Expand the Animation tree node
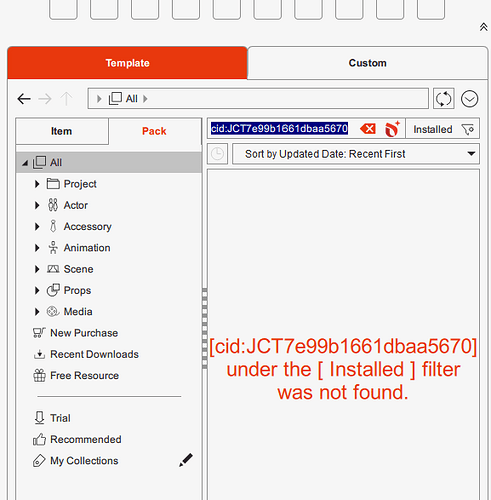 click(x=37, y=248)
